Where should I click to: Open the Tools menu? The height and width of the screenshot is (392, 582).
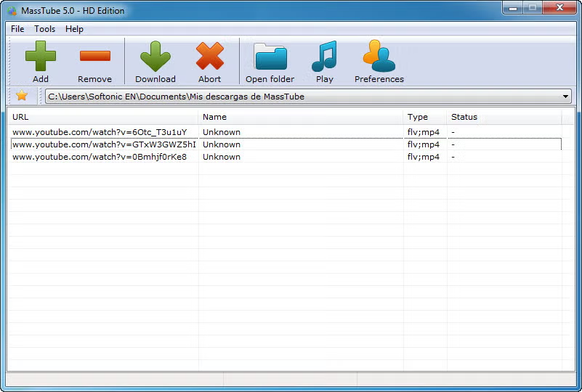(44, 29)
